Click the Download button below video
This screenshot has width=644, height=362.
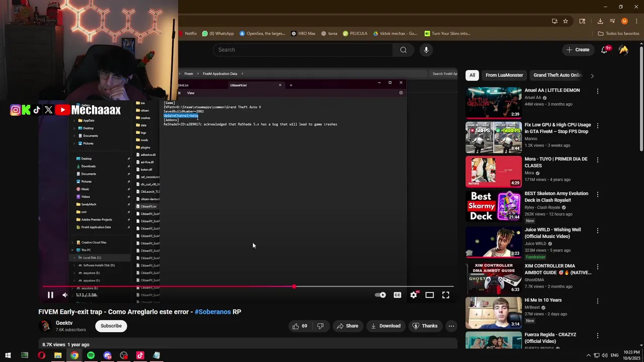pos(386,326)
